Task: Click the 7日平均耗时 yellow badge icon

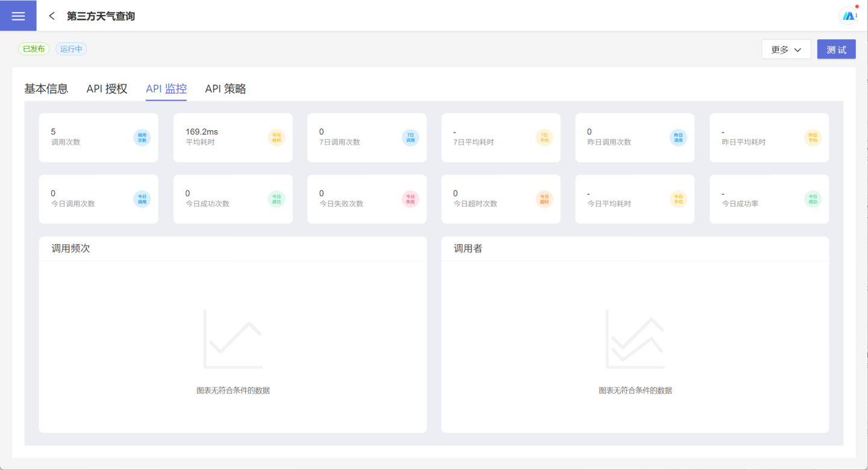Action: (544, 138)
